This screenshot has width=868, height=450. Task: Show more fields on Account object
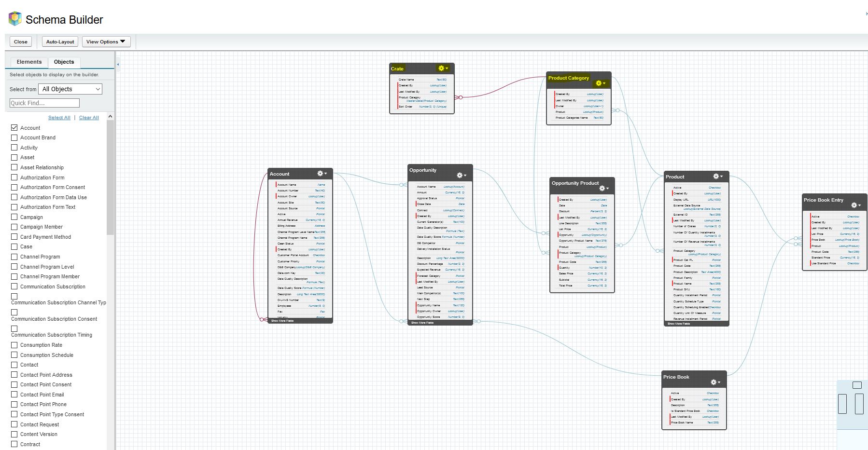282,321
